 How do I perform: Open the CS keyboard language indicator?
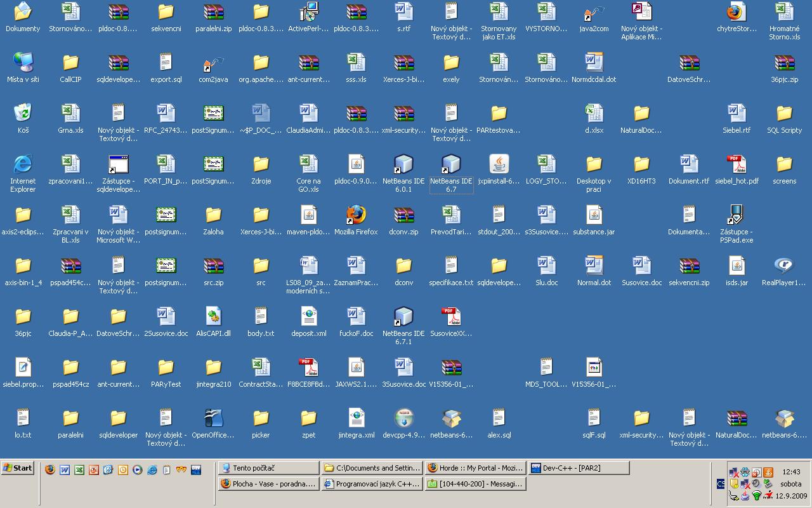pos(721,484)
